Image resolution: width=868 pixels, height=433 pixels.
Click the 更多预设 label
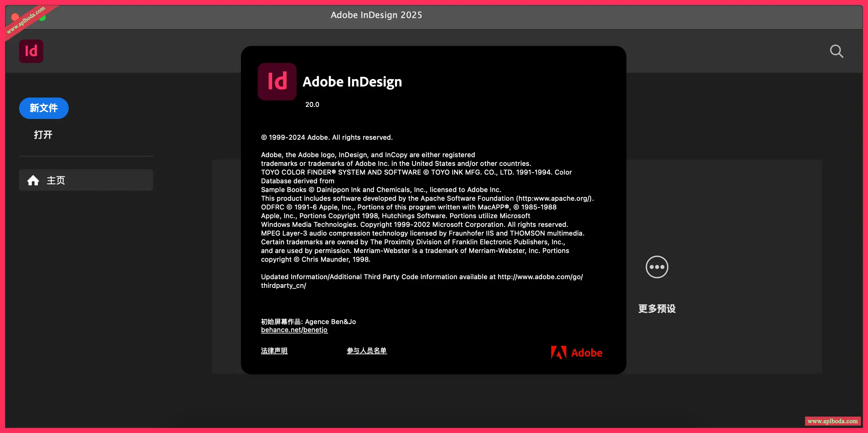[657, 308]
